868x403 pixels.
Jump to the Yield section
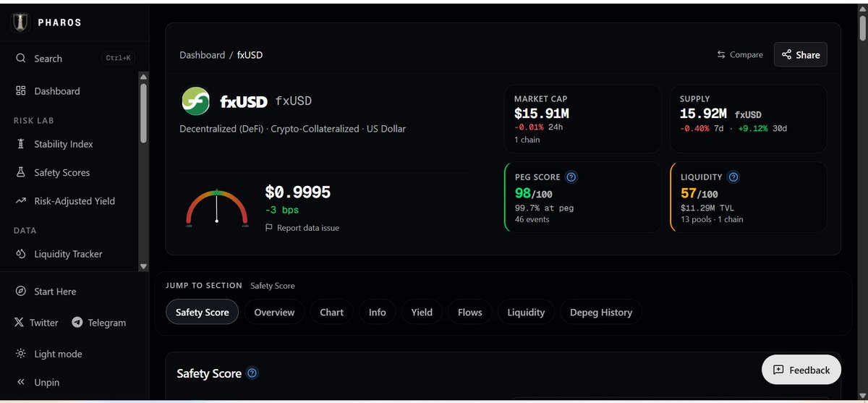(x=422, y=312)
